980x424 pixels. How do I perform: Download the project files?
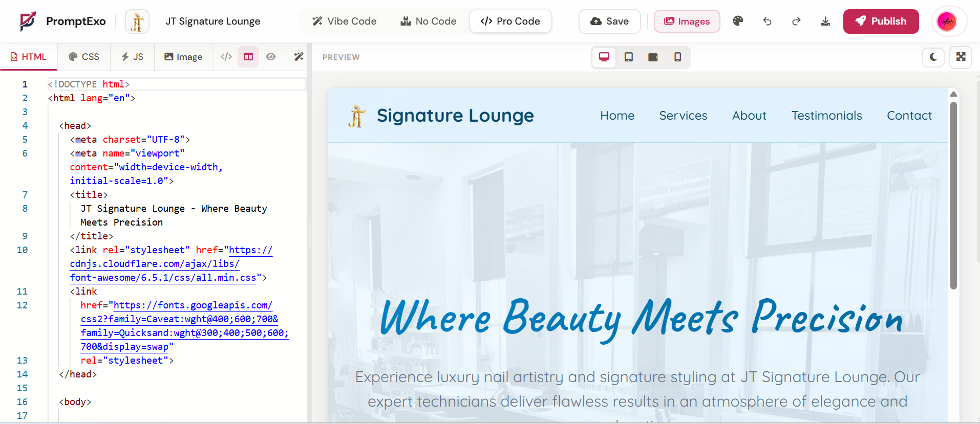click(825, 21)
